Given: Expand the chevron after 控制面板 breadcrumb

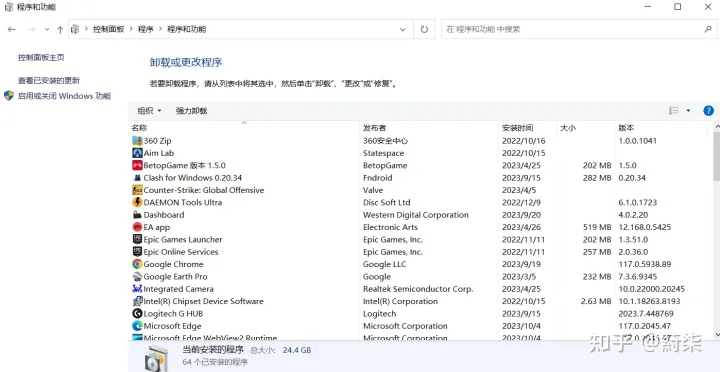Looking at the screenshot, I should click(131, 29).
